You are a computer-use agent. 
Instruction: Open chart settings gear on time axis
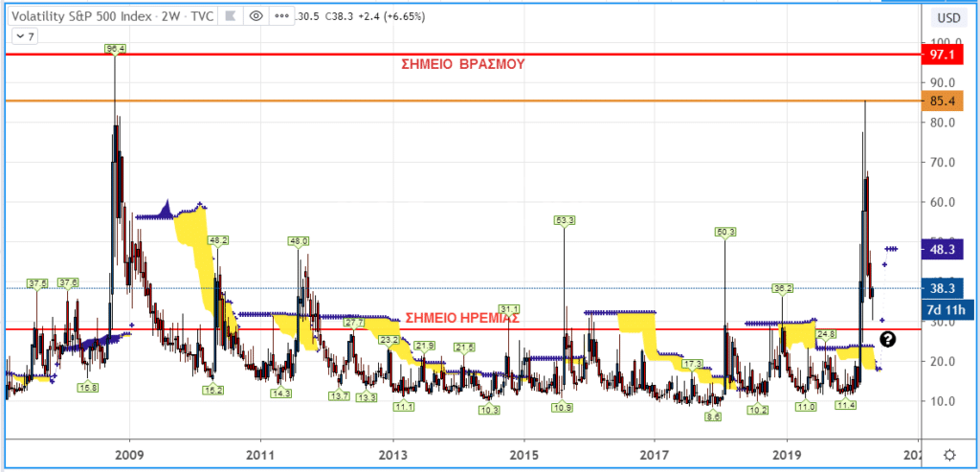[x=949, y=455]
